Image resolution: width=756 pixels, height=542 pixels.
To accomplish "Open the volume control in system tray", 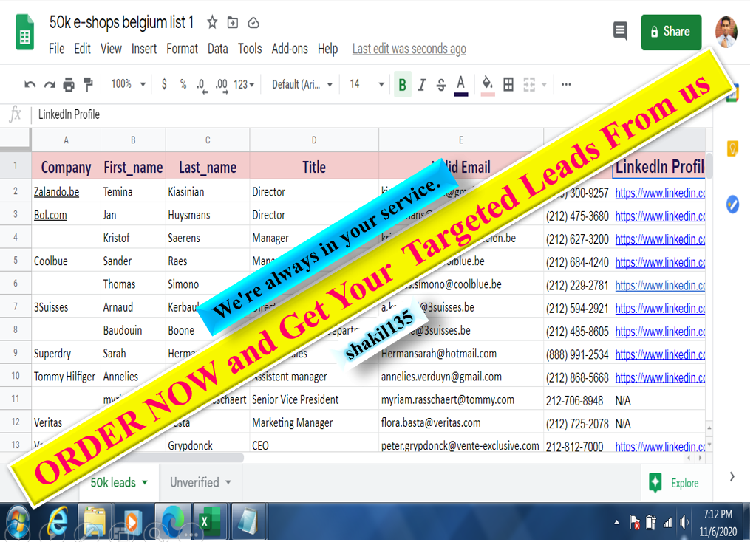I will point(683,522).
